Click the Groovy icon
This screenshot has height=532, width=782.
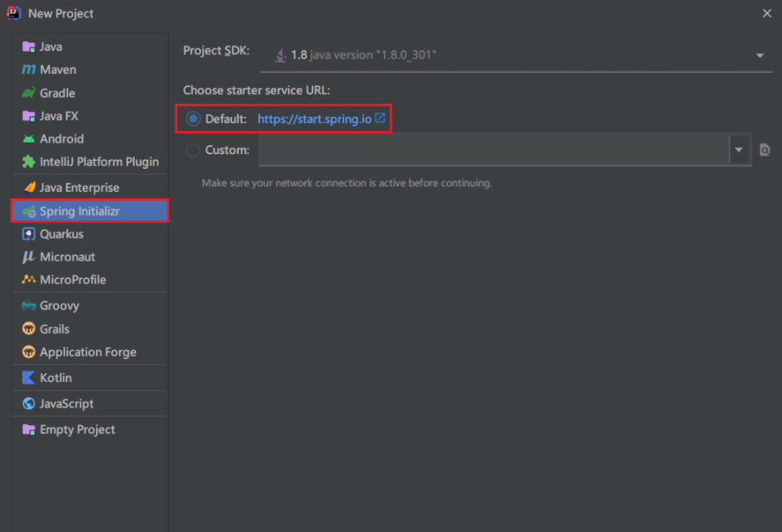pyautogui.click(x=29, y=306)
